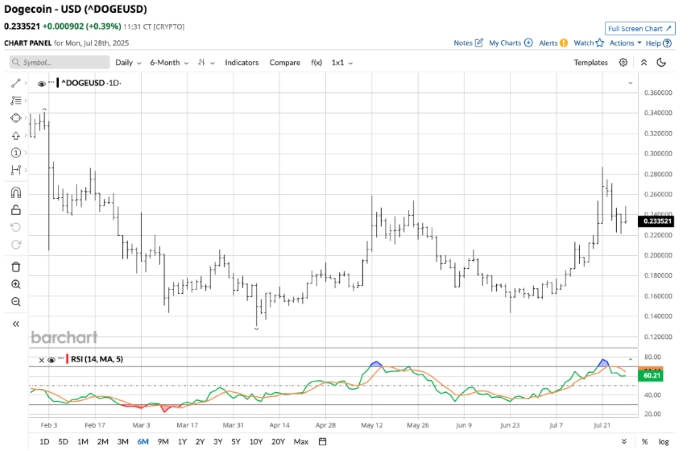The width and height of the screenshot is (700, 451).
Task: Zoom in on the chart
Action: (16, 284)
